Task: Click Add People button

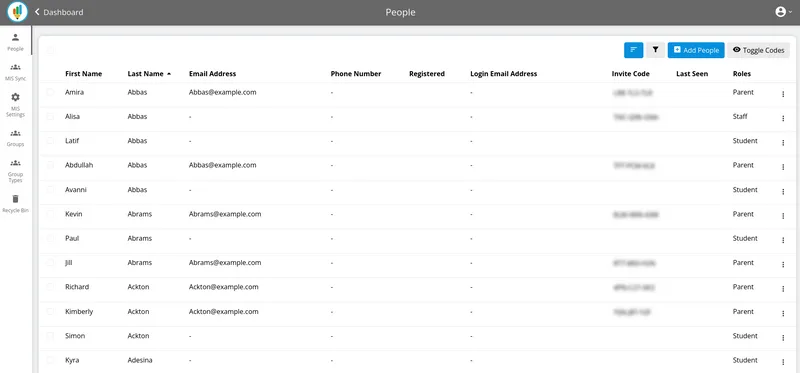Action: (696, 50)
